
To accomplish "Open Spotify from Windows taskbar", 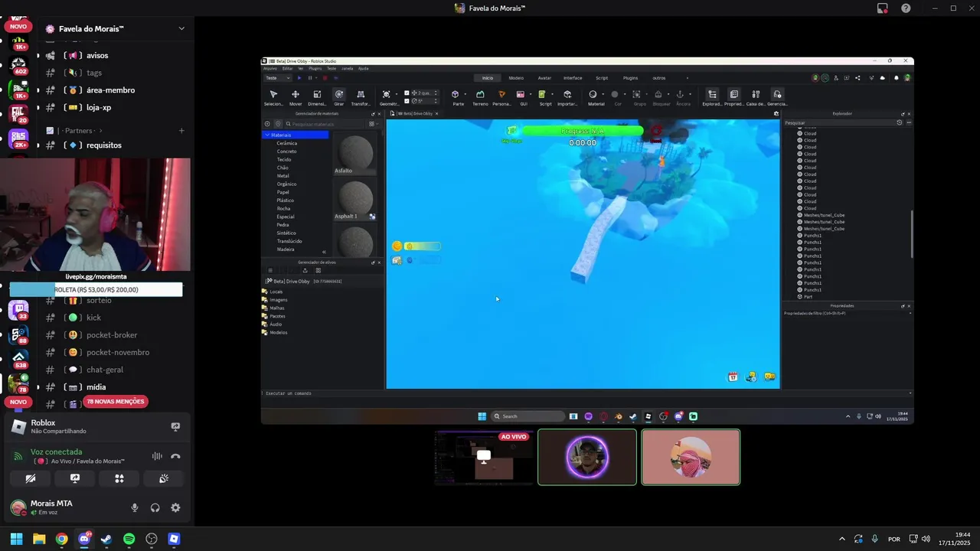I will pyautogui.click(x=129, y=539).
